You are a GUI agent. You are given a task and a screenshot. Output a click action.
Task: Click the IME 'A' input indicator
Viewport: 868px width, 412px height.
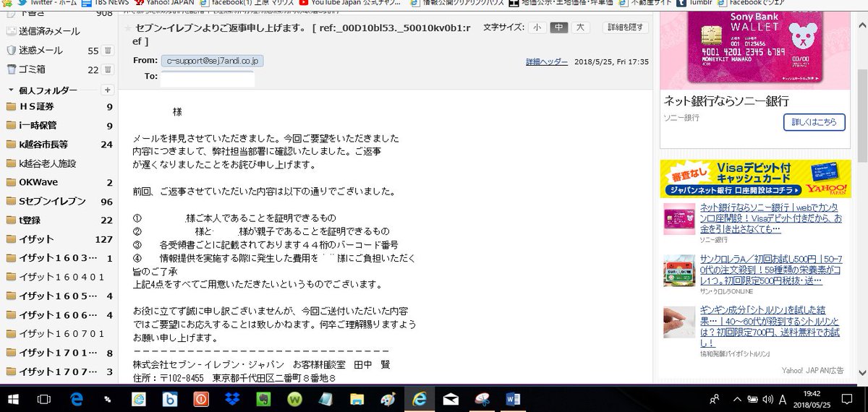(782, 399)
